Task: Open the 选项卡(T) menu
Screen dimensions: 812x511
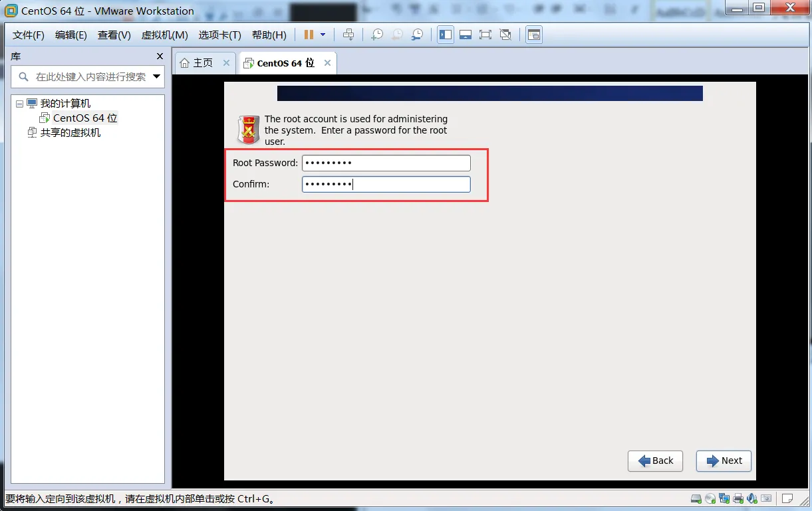Action: click(x=221, y=35)
